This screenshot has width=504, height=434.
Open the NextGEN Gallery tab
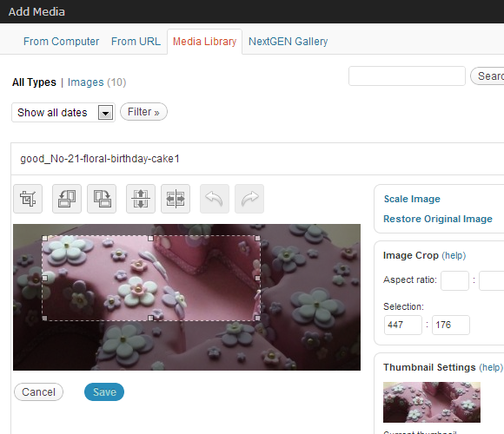288,42
